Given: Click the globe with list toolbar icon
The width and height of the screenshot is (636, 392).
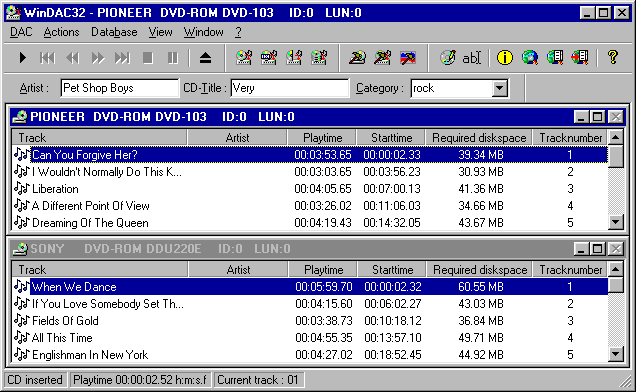Looking at the screenshot, I should click(555, 58).
